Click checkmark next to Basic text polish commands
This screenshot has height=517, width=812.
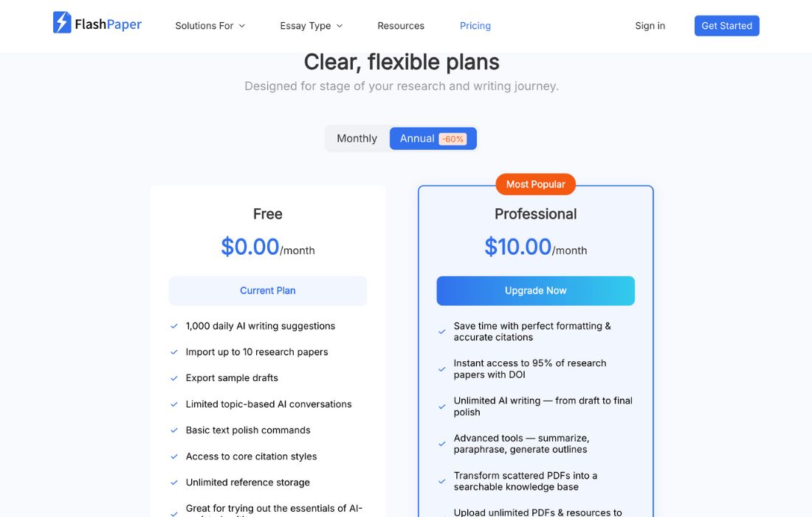point(174,431)
